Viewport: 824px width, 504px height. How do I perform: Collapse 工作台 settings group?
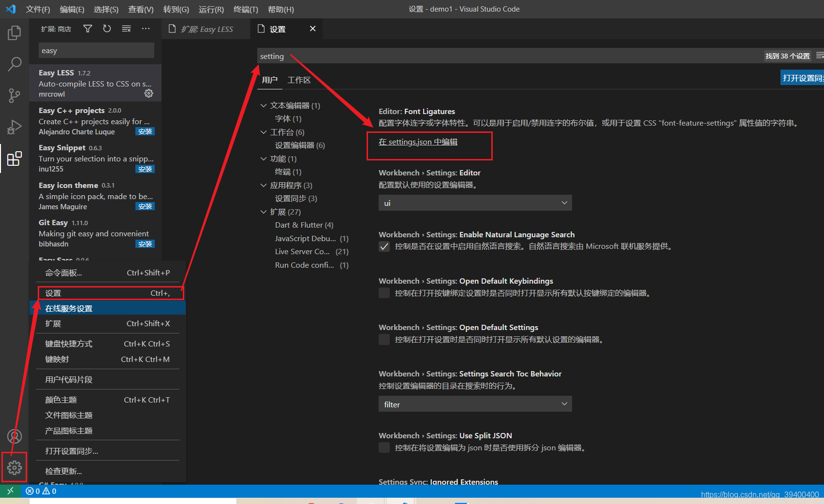pyautogui.click(x=264, y=132)
